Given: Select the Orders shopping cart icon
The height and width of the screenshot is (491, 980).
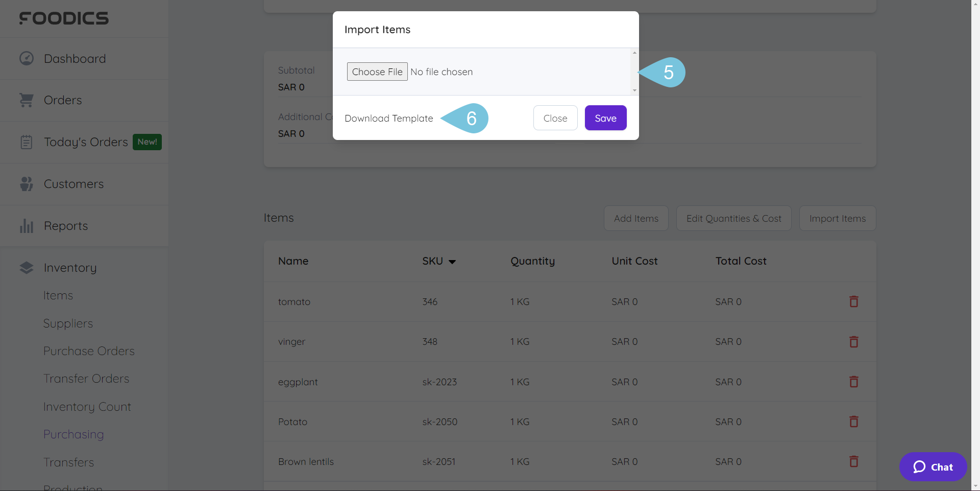Looking at the screenshot, I should click(26, 100).
